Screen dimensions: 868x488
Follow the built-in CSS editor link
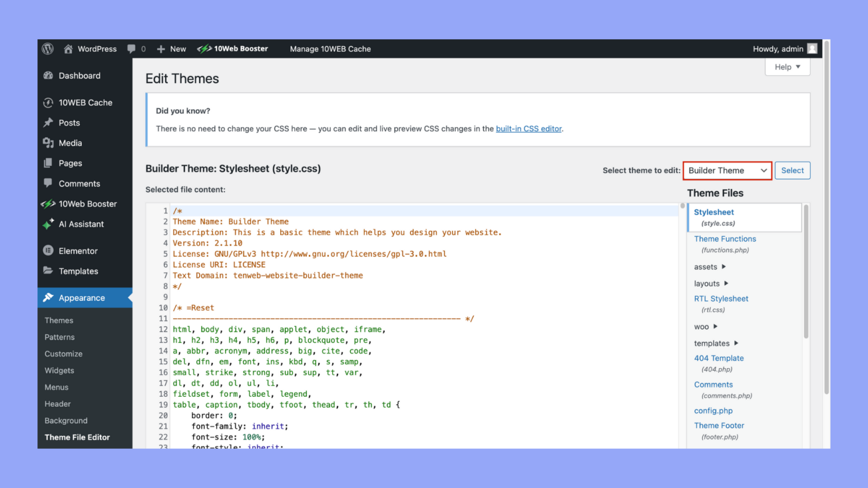(528, 129)
